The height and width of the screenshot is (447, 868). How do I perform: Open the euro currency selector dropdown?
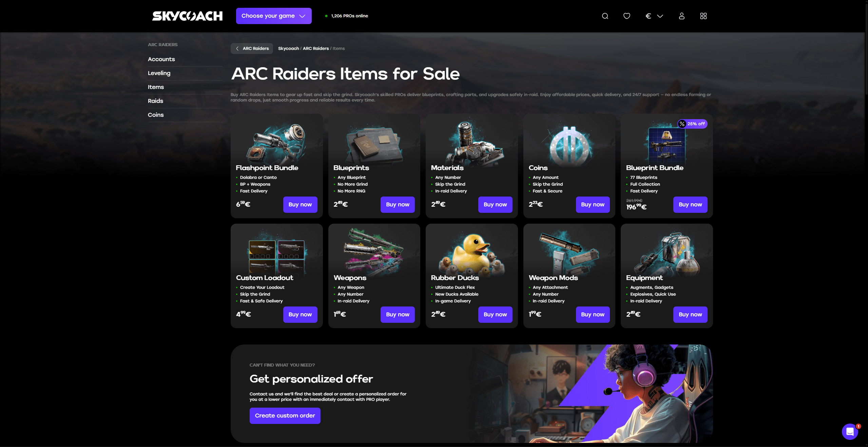654,16
